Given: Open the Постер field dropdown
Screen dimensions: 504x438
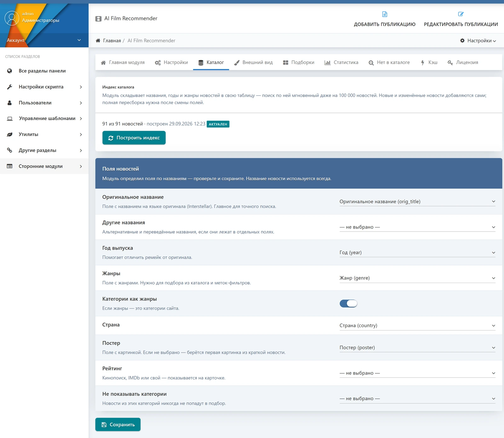Looking at the screenshot, I should (417, 348).
